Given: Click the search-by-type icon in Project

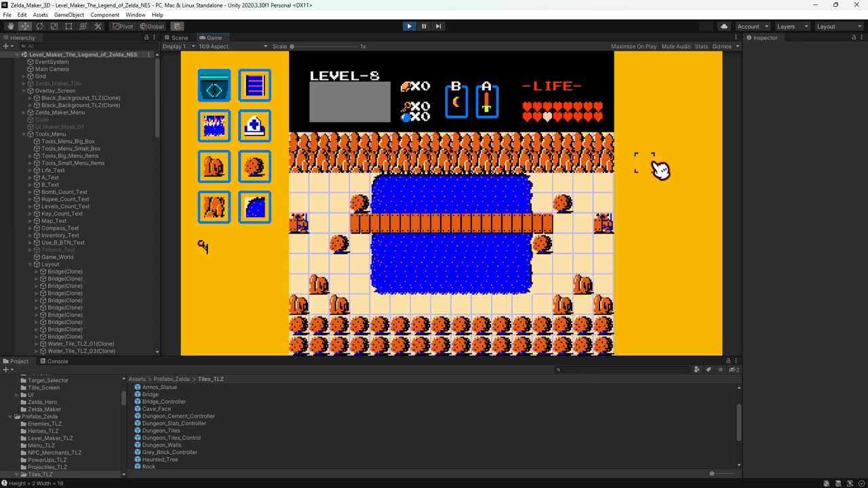Looking at the screenshot, I should click(696, 369).
